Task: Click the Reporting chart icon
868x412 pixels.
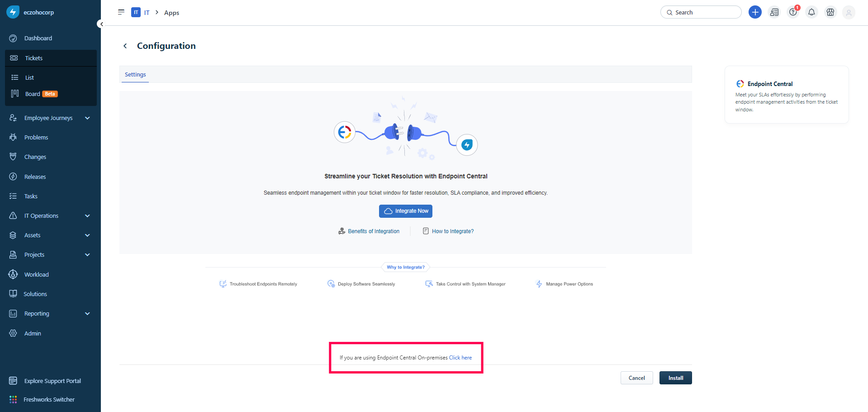Action: point(13,314)
